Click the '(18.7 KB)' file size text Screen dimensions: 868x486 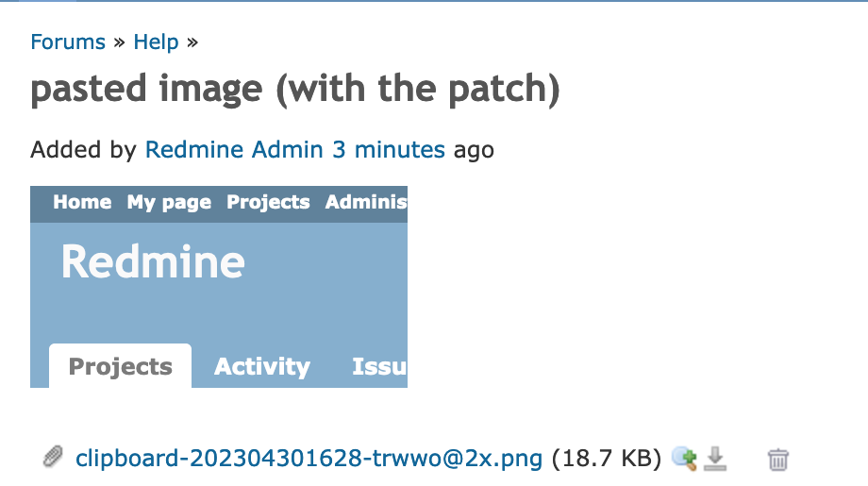[606, 459]
